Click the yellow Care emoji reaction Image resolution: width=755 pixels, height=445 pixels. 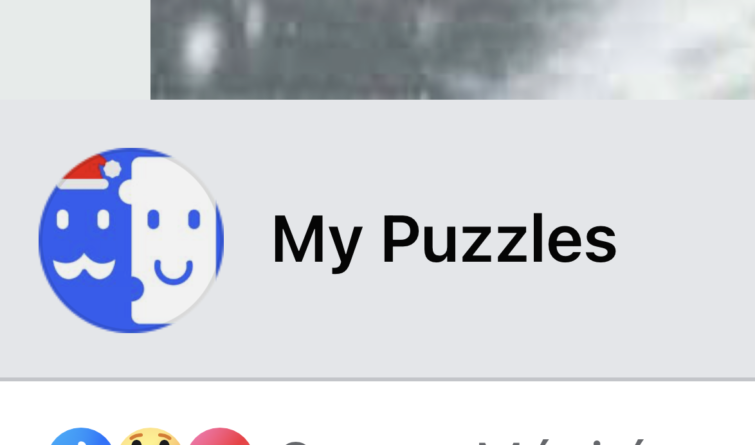point(150,436)
